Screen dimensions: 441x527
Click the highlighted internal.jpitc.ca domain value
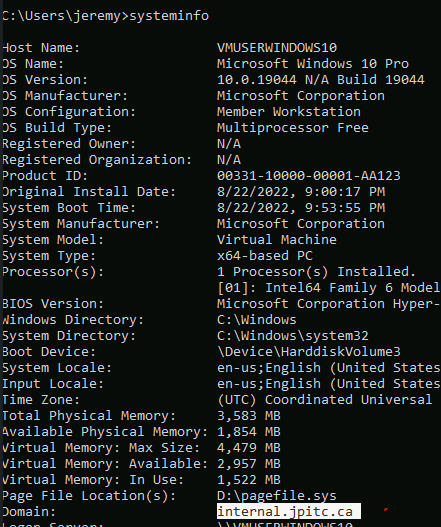289,511
